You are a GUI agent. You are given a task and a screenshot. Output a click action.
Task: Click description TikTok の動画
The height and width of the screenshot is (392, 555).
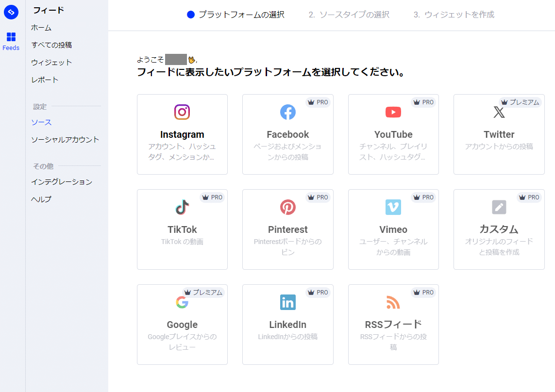[x=182, y=242]
